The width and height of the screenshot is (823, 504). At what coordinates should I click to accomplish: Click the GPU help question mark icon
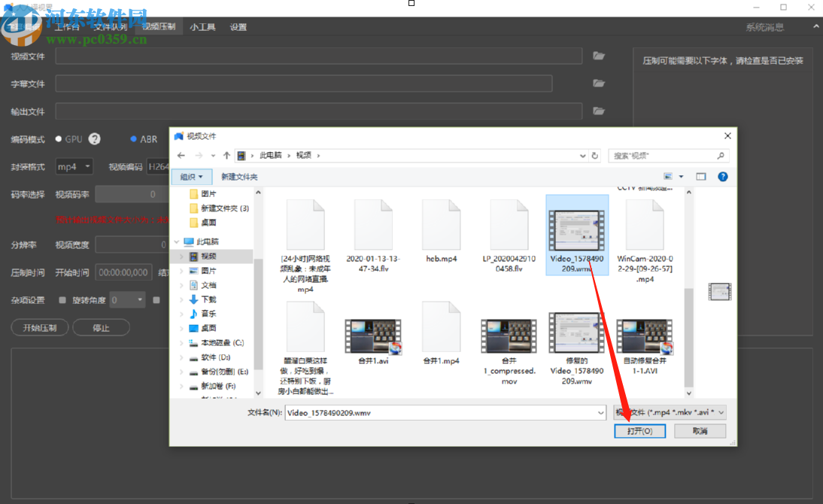(x=95, y=138)
